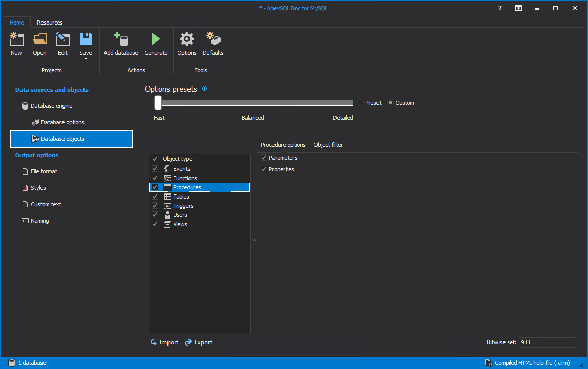
Task: Open Database options in the sidebar
Action: coord(58,122)
